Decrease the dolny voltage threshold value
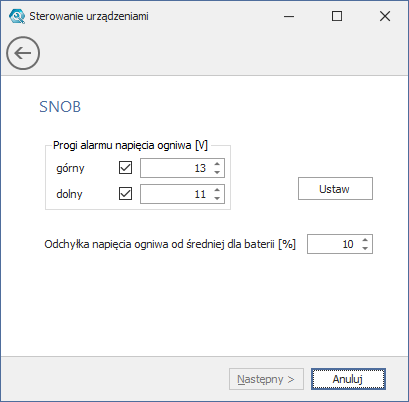The image size is (409, 402). pos(217,198)
